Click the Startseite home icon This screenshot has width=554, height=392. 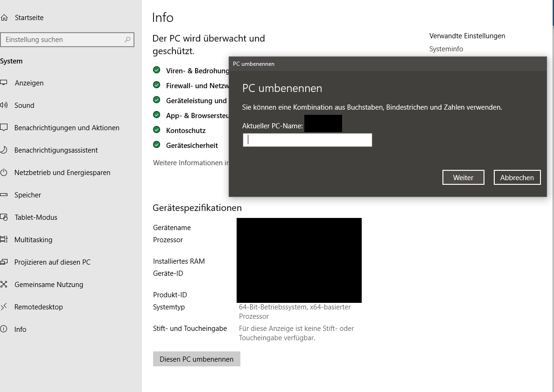(x=4, y=17)
